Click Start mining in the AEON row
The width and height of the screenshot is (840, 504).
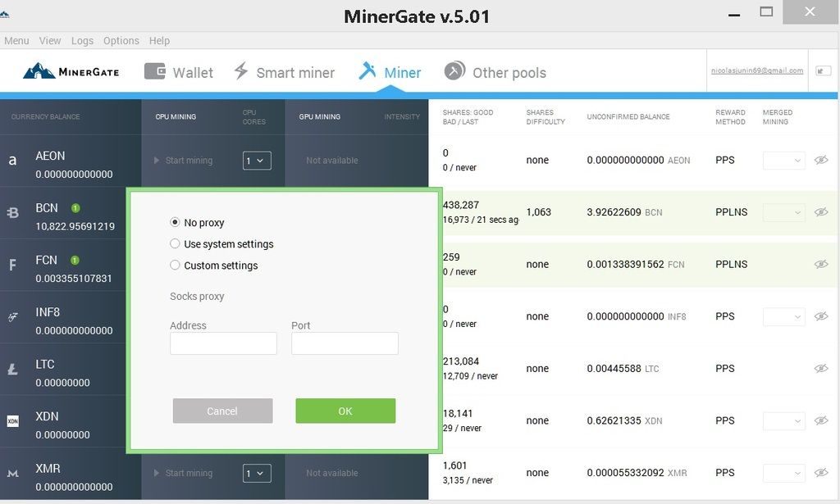tap(183, 161)
